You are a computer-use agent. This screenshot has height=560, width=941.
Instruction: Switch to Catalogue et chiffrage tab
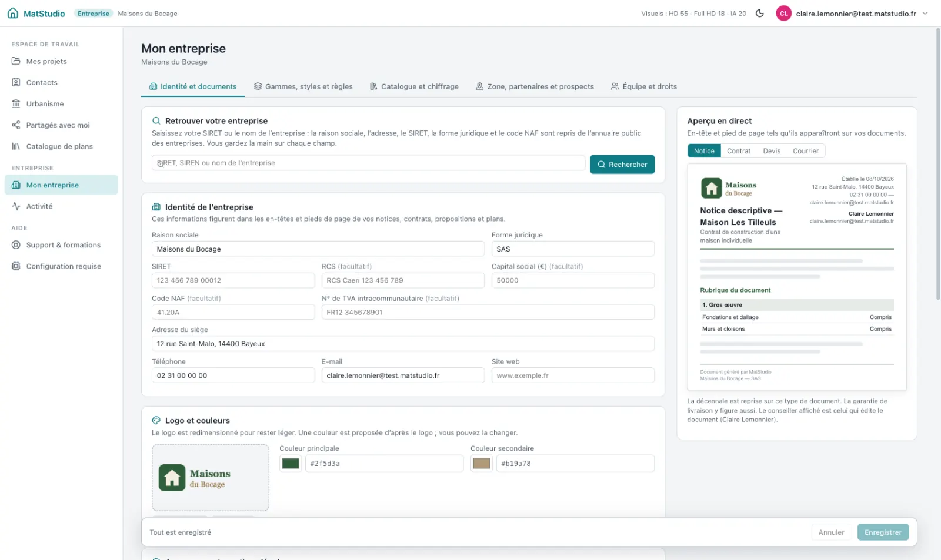(x=414, y=86)
